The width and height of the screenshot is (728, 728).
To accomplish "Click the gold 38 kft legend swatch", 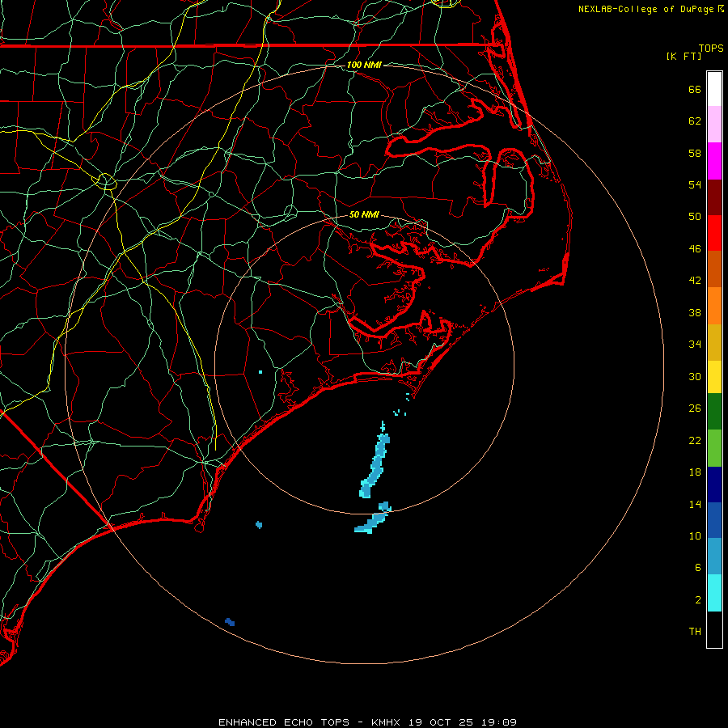I will 714,342.
